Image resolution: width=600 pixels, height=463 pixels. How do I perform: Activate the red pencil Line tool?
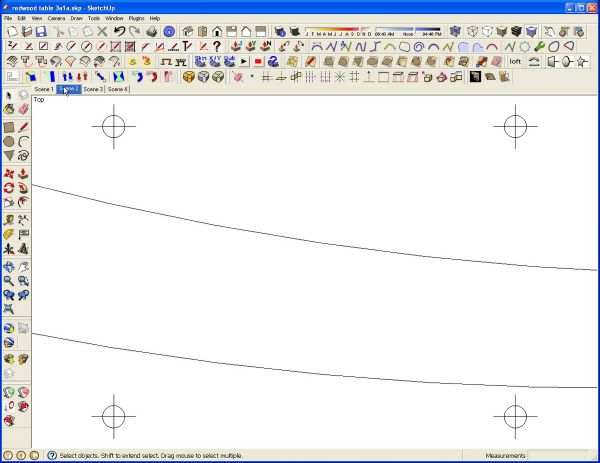[23, 127]
